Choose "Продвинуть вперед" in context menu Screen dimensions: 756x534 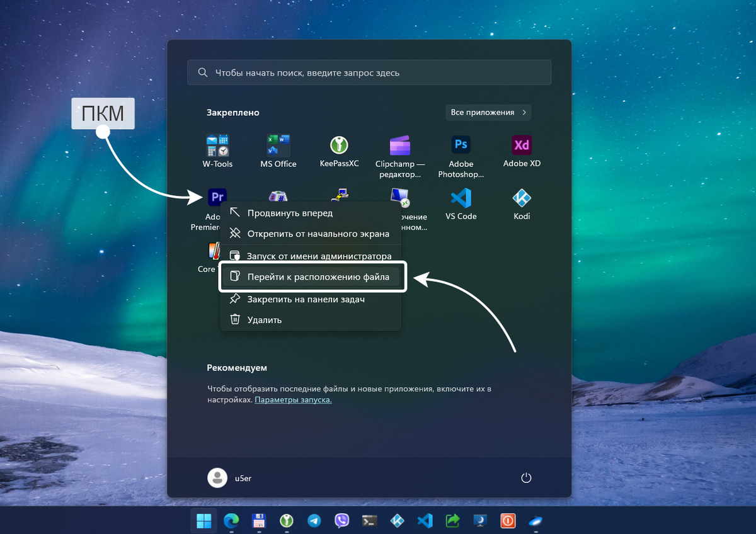[311, 213]
